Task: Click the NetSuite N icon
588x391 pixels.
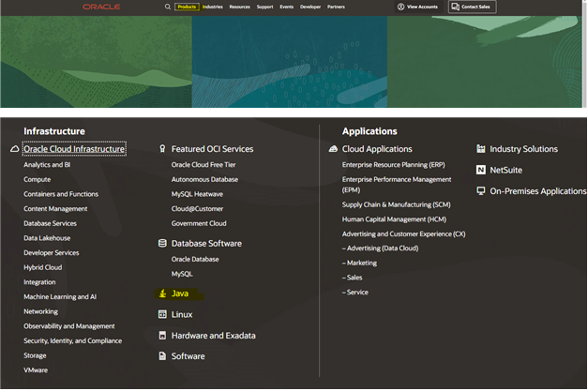Action: [481, 170]
